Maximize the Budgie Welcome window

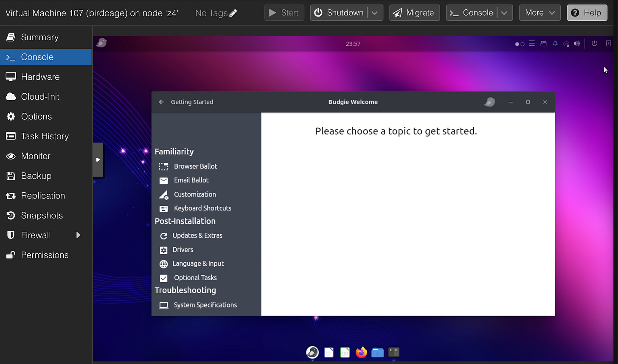528,102
